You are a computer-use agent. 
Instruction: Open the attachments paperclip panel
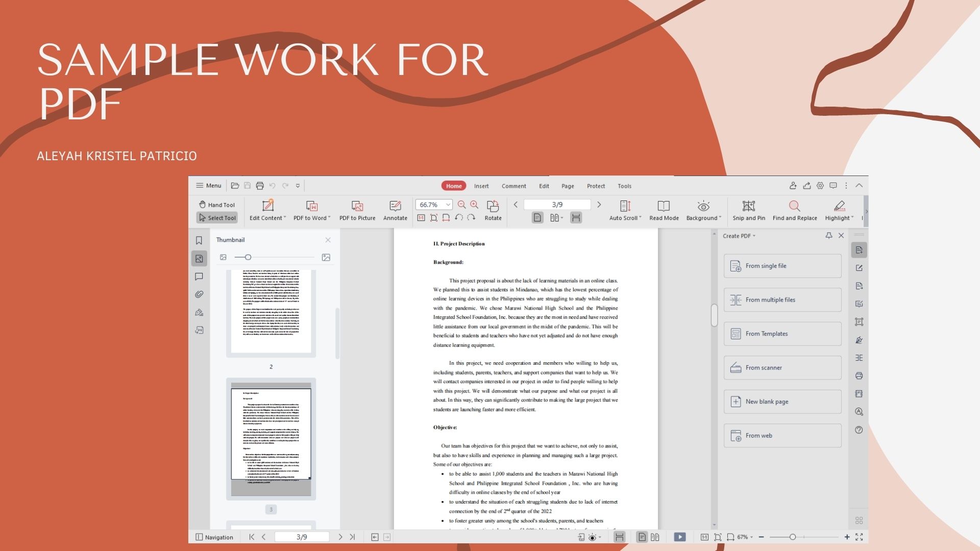199,294
